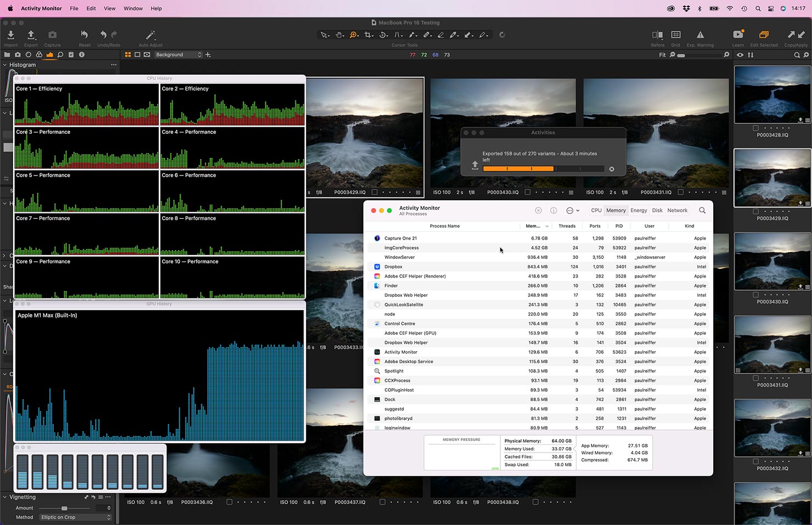Open the Capture camera tool tab
The width and height of the screenshot is (812, 525).
click(x=18, y=55)
